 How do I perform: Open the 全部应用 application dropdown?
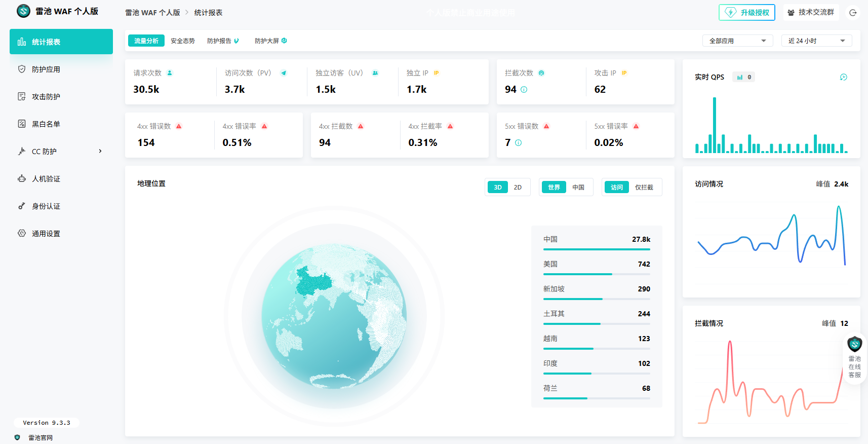737,41
